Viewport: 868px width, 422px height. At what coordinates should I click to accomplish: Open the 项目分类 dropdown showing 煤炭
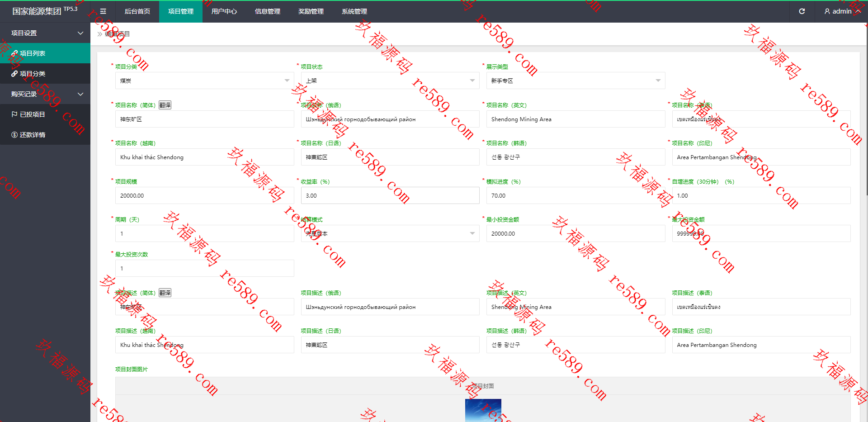point(205,81)
